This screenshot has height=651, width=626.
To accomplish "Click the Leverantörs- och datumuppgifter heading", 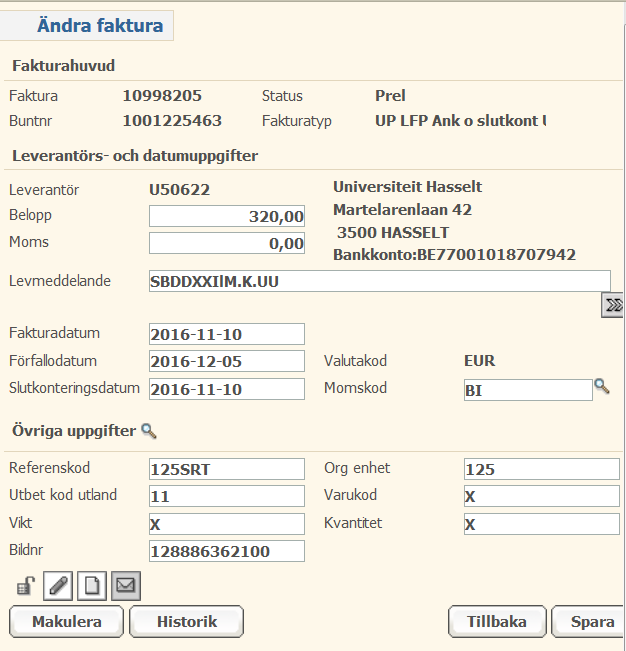I will click(x=135, y=156).
